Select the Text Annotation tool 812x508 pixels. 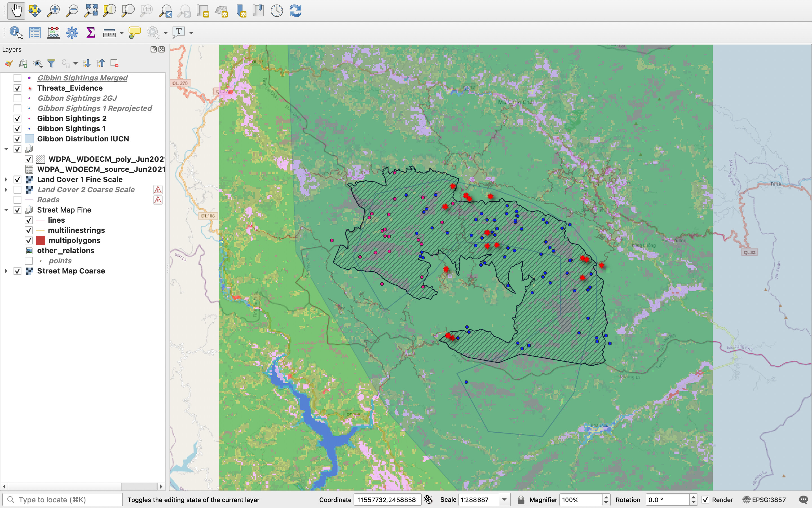(178, 32)
